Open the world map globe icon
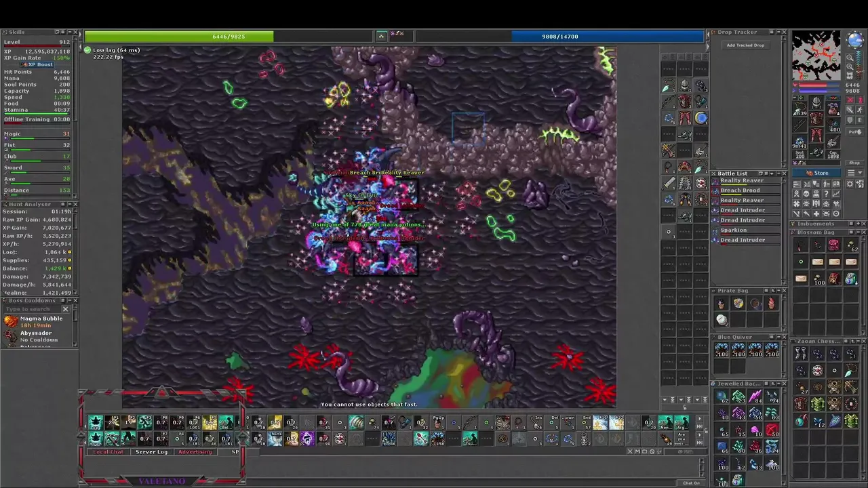The height and width of the screenshot is (488, 868). [855, 39]
